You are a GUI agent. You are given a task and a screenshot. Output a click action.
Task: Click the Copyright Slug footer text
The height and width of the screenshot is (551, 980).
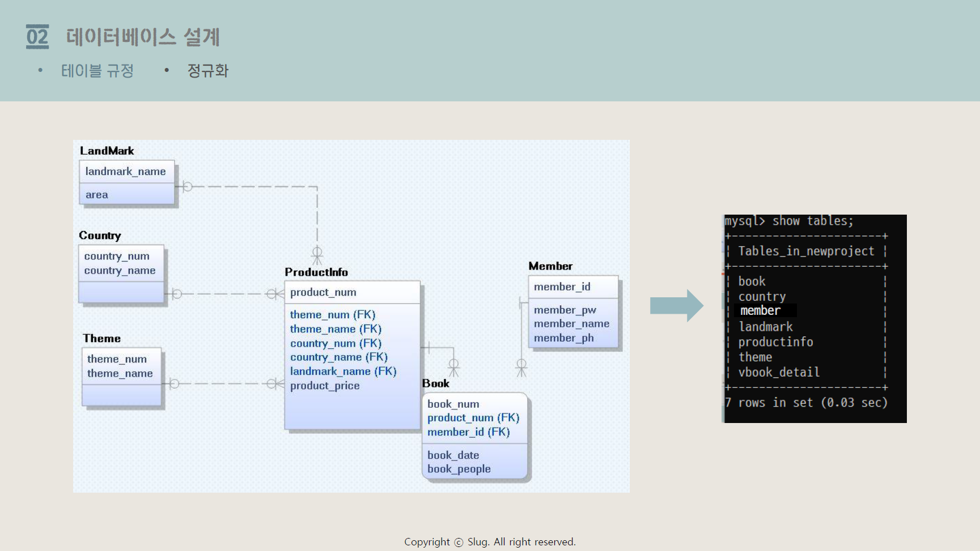click(x=490, y=542)
